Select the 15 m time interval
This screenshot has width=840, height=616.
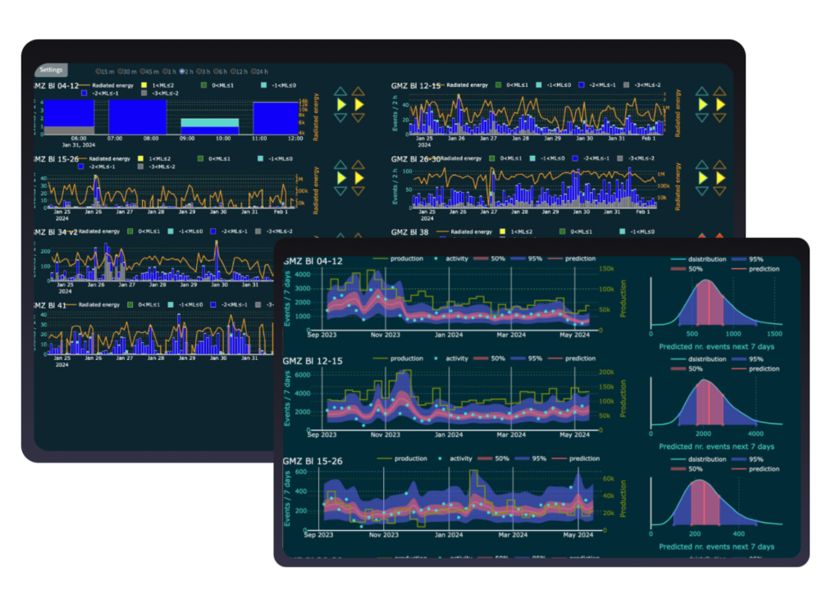point(98,71)
